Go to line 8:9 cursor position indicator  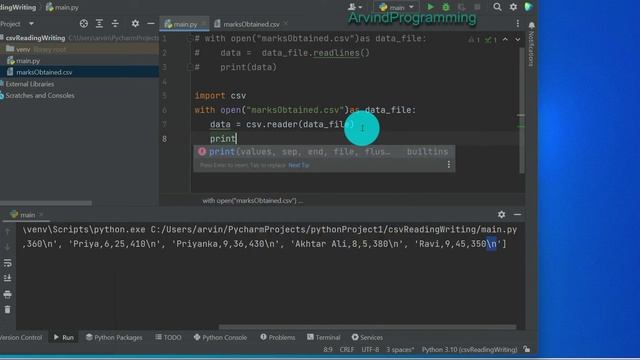[328, 350]
